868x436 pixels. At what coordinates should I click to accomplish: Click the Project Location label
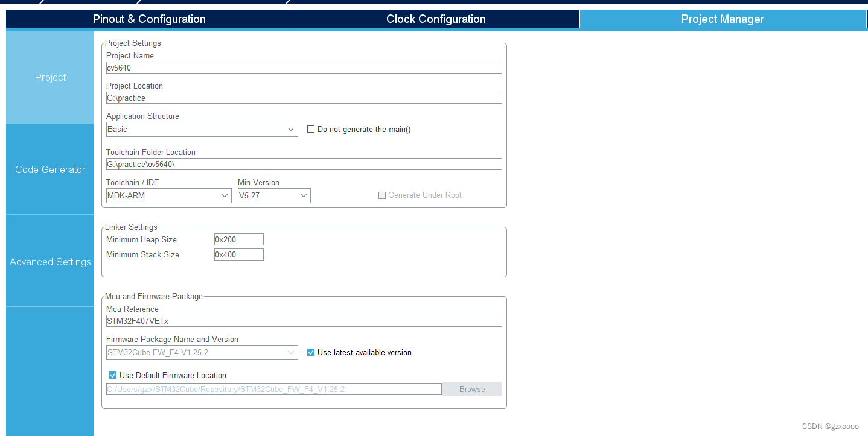tap(135, 86)
